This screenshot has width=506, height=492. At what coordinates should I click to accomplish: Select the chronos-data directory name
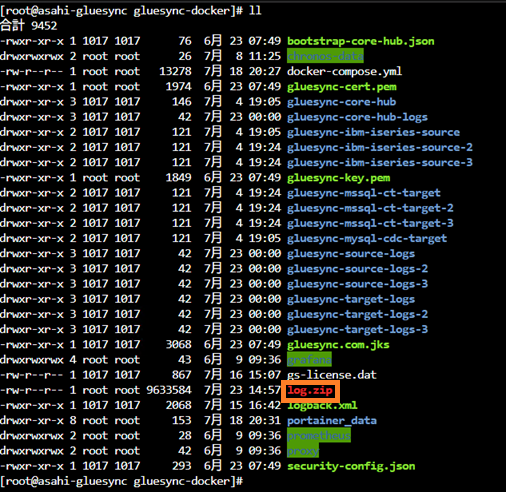tap(325, 56)
